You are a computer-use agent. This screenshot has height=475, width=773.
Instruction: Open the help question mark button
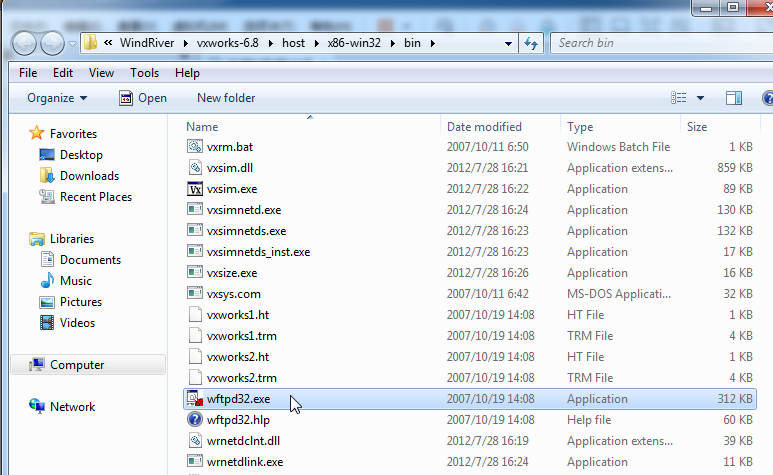pos(768,98)
